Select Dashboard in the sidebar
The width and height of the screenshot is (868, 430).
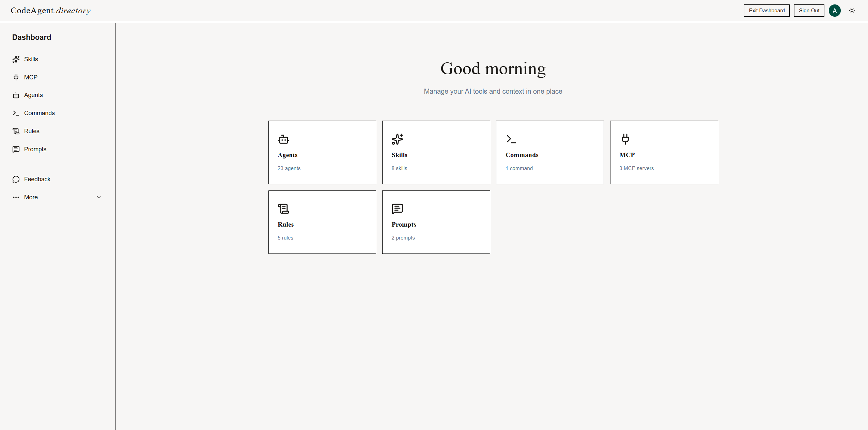click(x=31, y=37)
